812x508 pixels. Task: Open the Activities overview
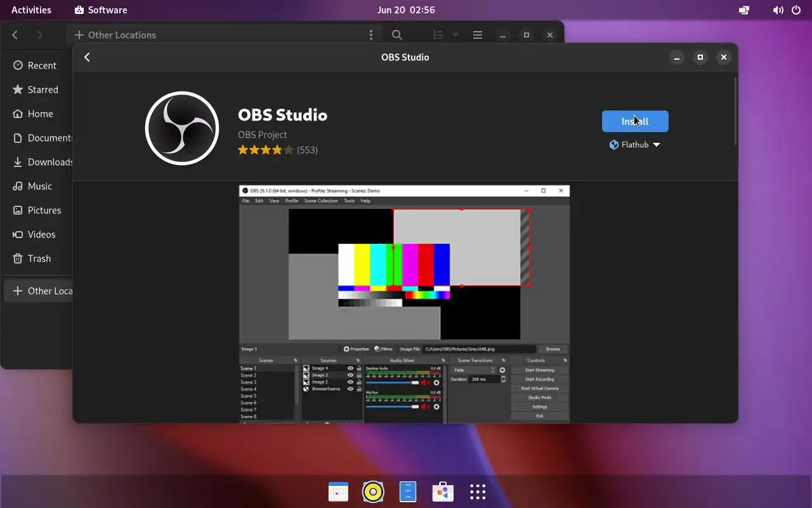[31, 10]
